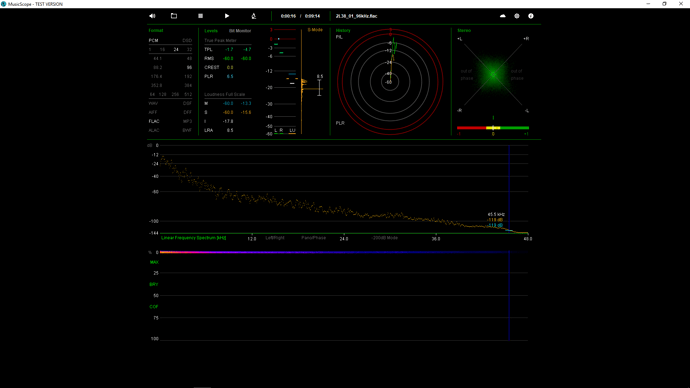Switch to the Bit Monitor tab
This screenshot has height=388, width=690.
240,31
